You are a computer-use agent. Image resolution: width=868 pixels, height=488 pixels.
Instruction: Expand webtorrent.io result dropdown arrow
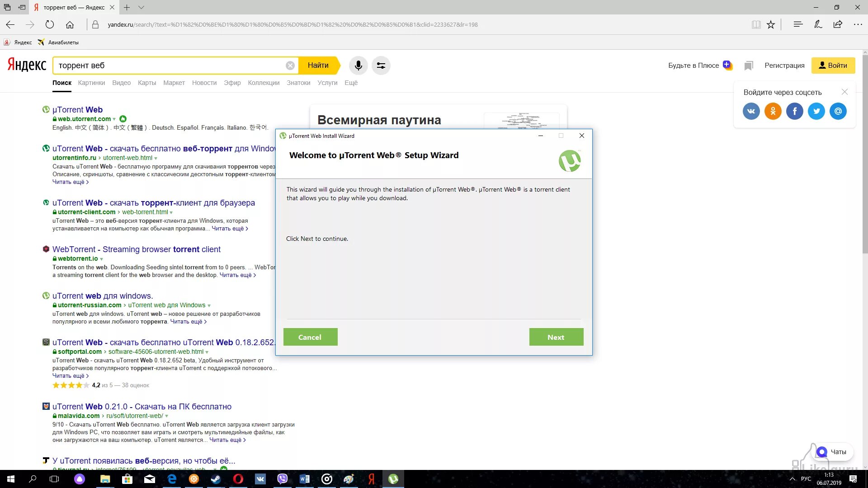pyautogui.click(x=102, y=259)
